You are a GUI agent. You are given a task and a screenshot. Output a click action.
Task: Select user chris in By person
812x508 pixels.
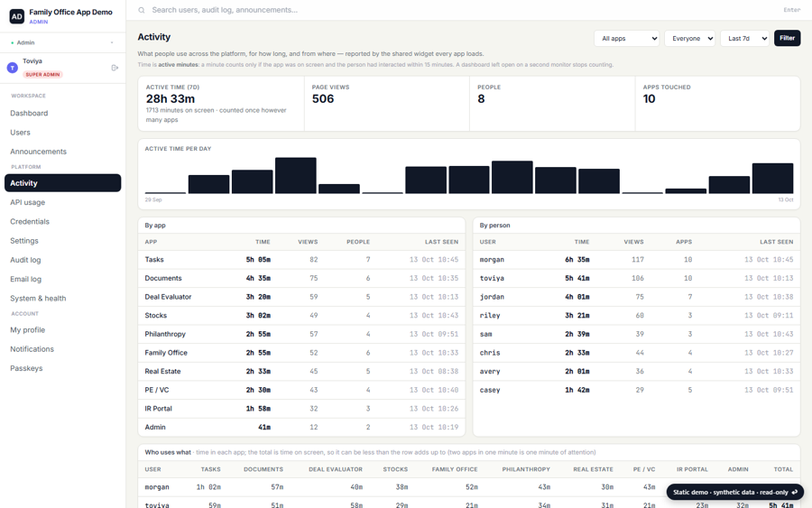[490, 353]
